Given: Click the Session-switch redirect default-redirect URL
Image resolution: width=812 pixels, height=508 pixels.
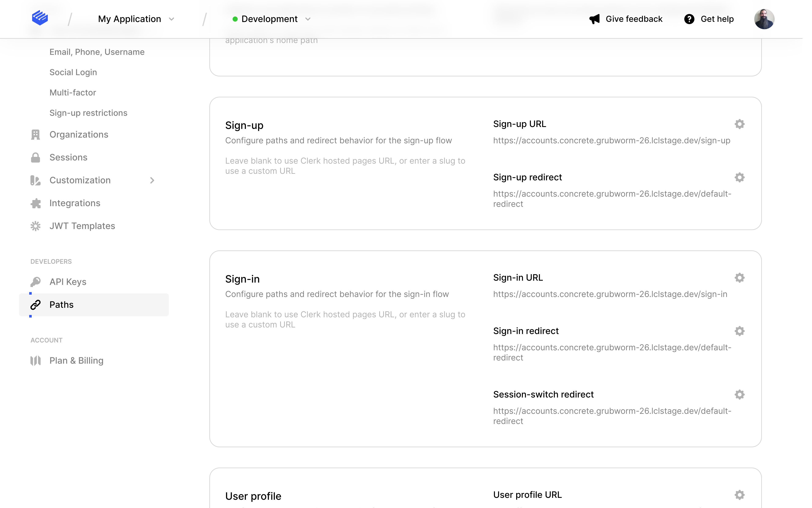Looking at the screenshot, I should 612,416.
